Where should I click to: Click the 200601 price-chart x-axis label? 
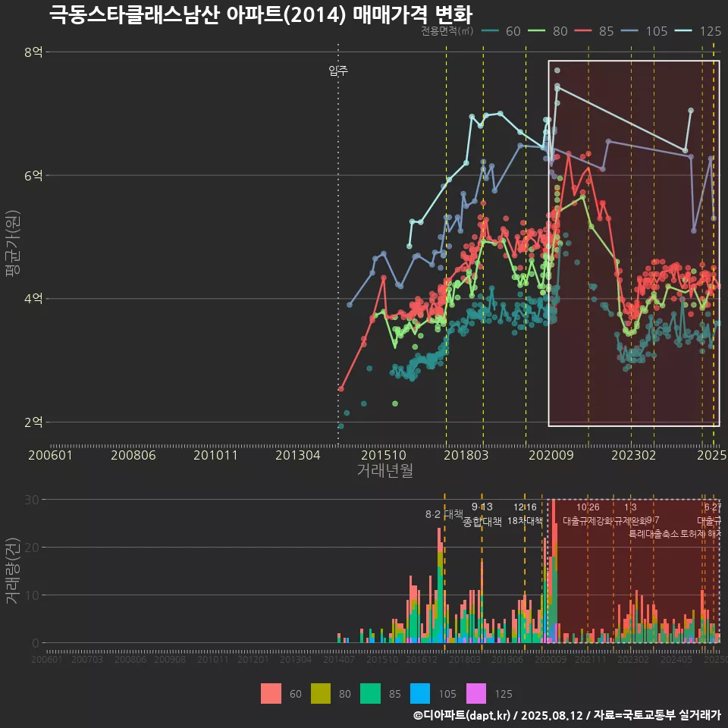point(50,455)
